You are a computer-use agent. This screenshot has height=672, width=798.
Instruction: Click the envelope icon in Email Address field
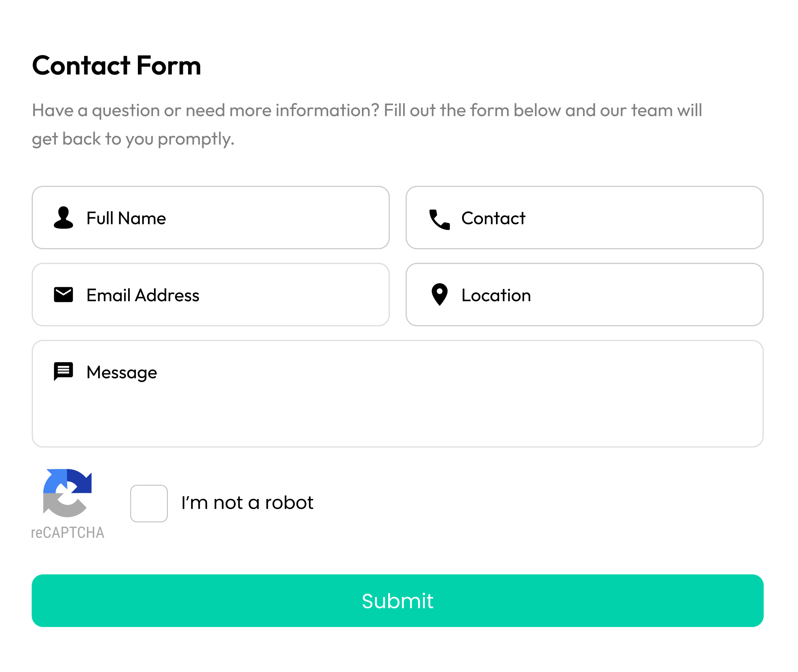coord(64,294)
